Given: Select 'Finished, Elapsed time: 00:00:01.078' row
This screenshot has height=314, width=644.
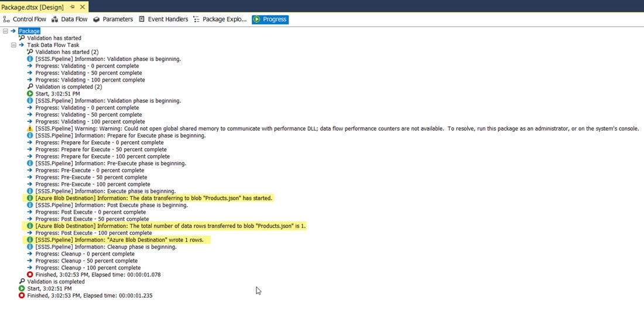Looking at the screenshot, I should [x=98, y=275].
